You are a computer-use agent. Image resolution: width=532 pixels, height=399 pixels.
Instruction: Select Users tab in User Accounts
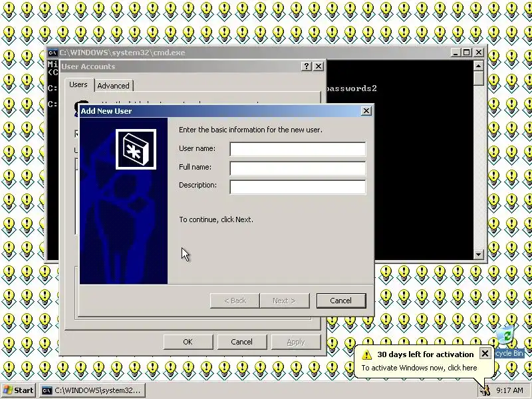78,84
